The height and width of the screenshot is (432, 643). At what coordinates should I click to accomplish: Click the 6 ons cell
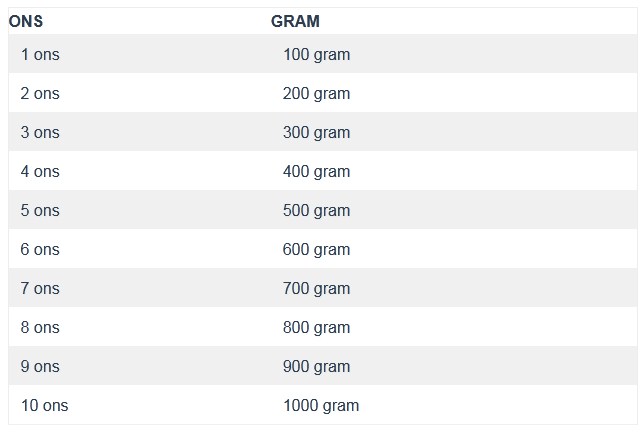pyautogui.click(x=40, y=249)
